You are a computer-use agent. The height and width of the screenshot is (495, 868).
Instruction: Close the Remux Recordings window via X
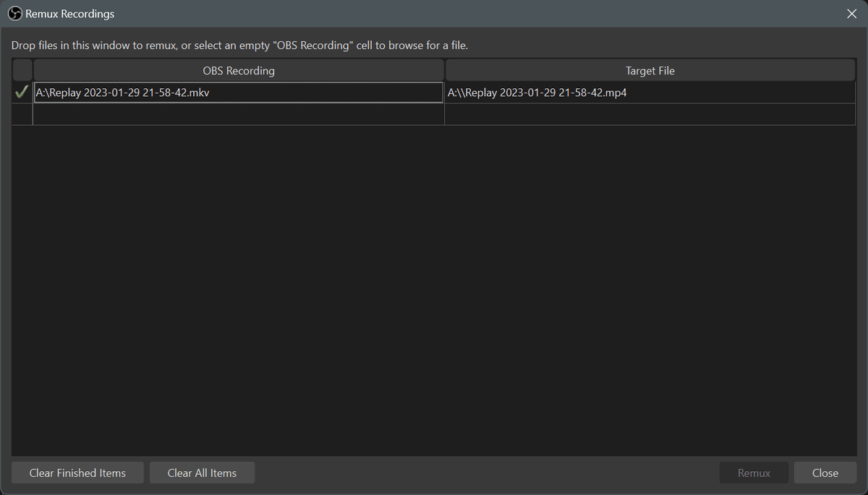tap(851, 14)
